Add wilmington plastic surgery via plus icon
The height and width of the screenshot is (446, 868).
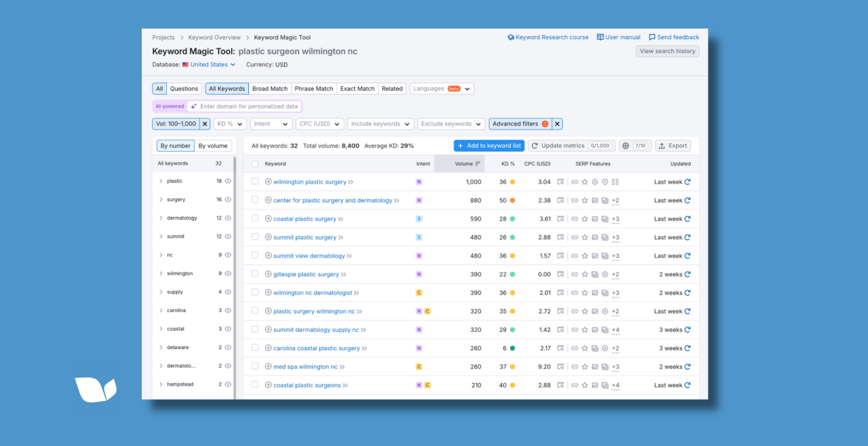(268, 182)
